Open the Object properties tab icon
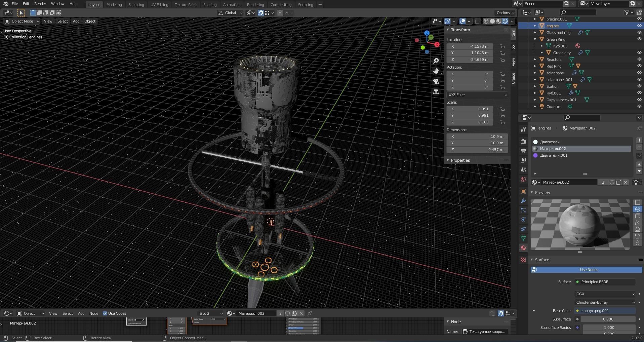Screen dimensions: 644x342 (523, 191)
